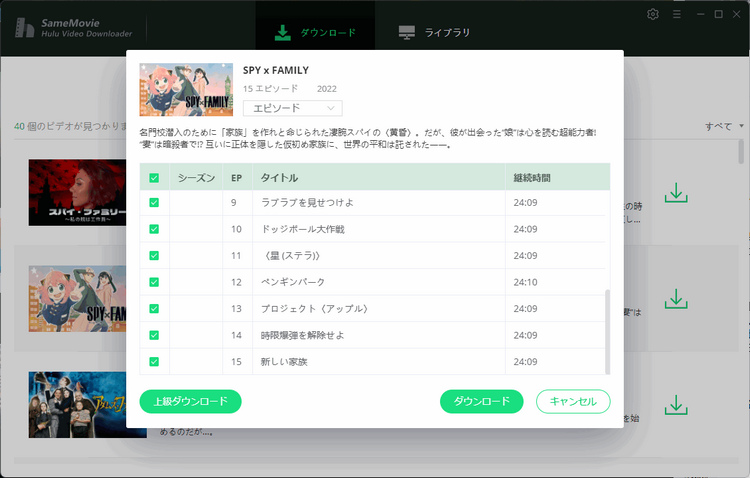Select the ペンギンパーク title text

[293, 282]
